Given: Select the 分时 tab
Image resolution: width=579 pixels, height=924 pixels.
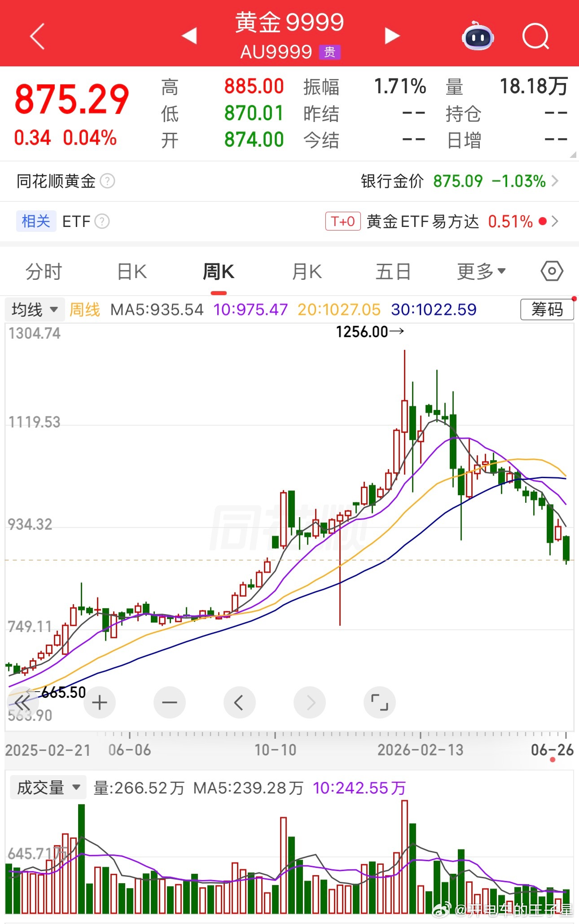Looking at the screenshot, I should tap(44, 271).
